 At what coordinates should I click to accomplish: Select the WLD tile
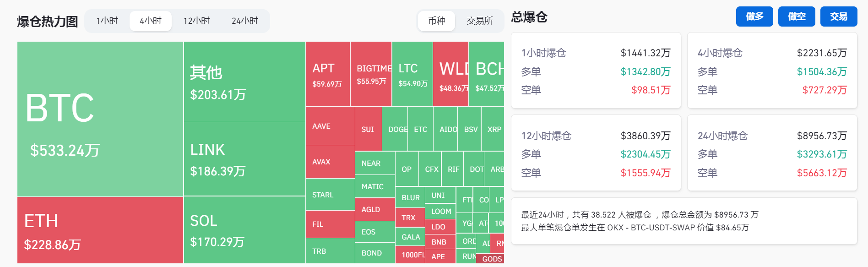coord(450,73)
